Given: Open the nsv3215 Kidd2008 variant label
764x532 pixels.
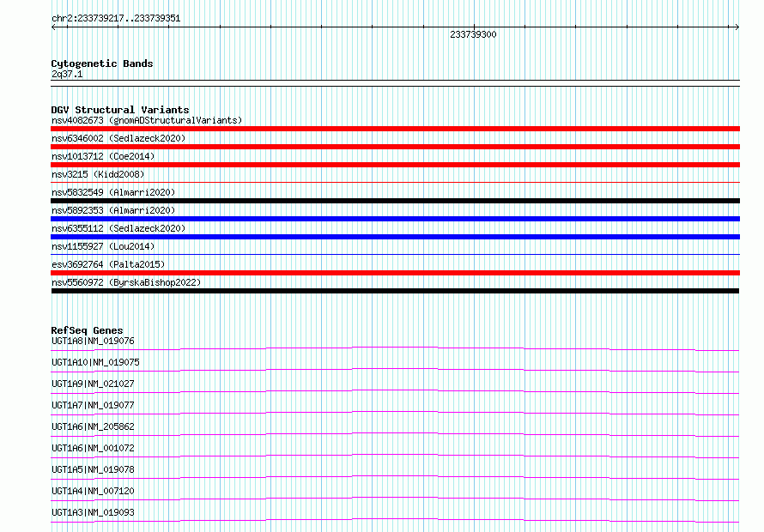Looking at the screenshot, I should click(98, 174).
